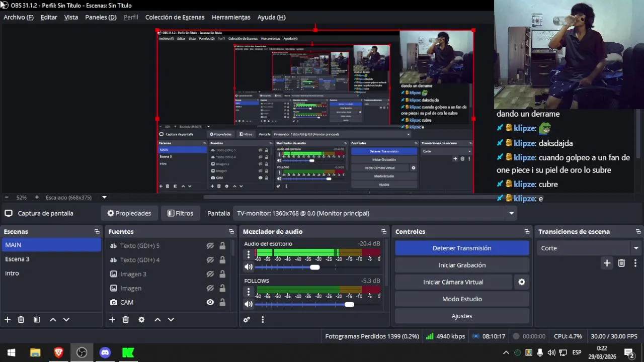Open source properties gear in Fuentes toolbar
644x362 pixels.
(141, 320)
